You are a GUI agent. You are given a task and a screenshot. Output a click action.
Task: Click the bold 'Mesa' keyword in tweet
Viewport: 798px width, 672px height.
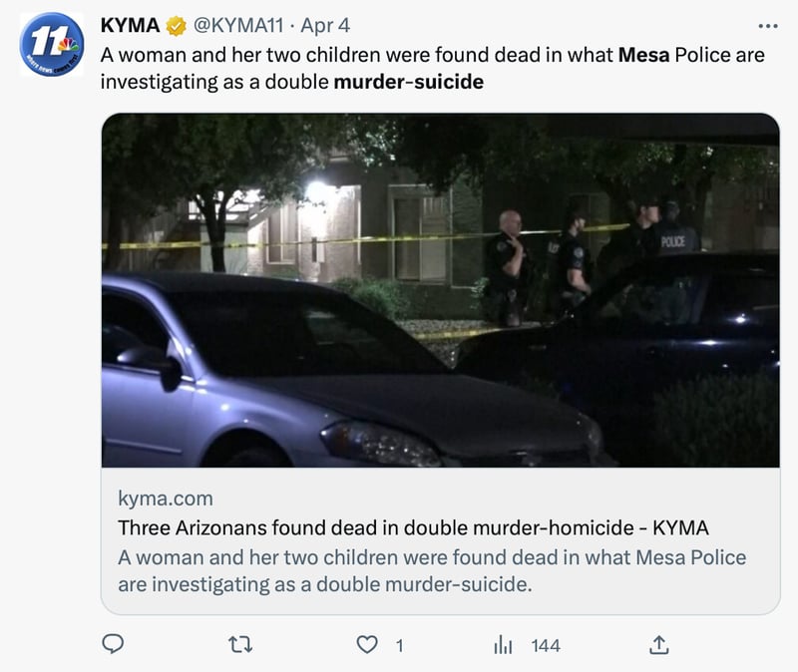pyautogui.click(x=643, y=55)
